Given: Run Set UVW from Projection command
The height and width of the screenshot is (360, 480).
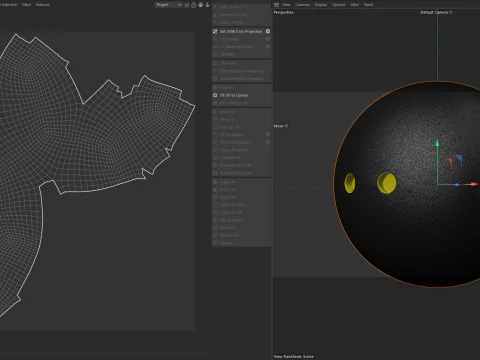Looking at the screenshot, I should [241, 31].
